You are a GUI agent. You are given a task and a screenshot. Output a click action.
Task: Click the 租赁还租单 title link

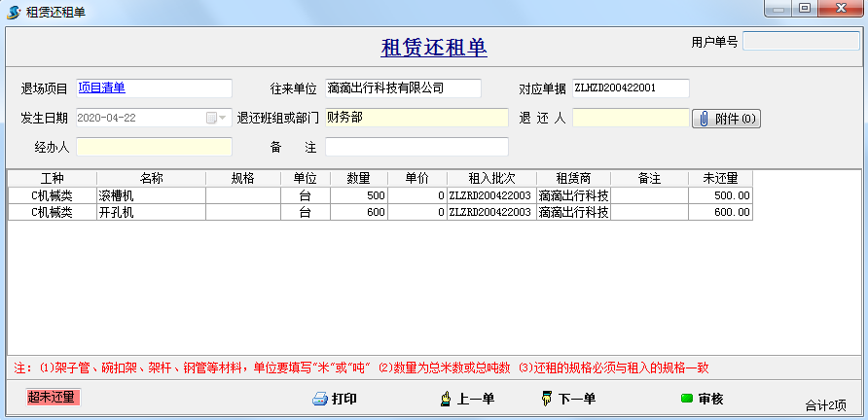pyautogui.click(x=433, y=48)
